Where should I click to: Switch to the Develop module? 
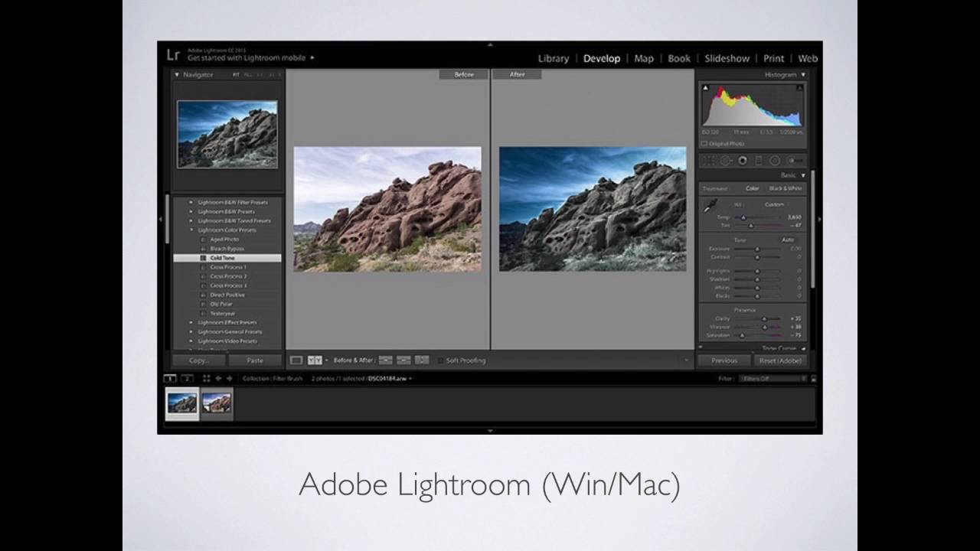point(602,58)
